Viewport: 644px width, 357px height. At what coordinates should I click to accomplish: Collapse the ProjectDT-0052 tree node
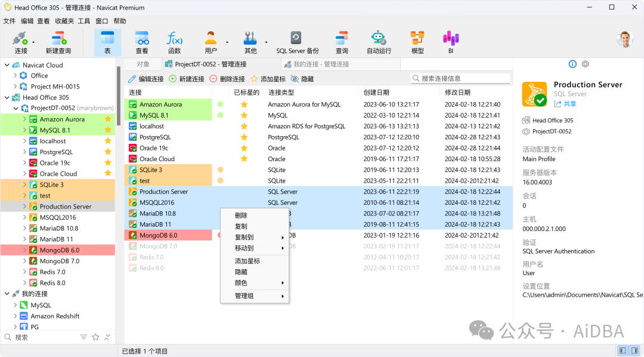click(16, 108)
